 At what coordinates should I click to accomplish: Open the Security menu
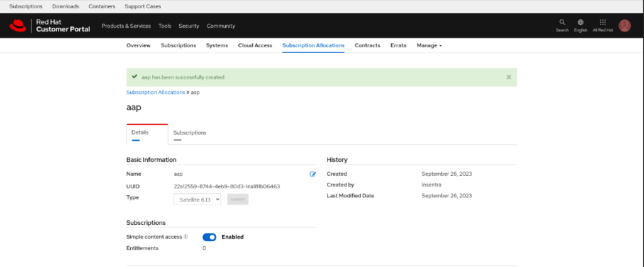click(189, 26)
